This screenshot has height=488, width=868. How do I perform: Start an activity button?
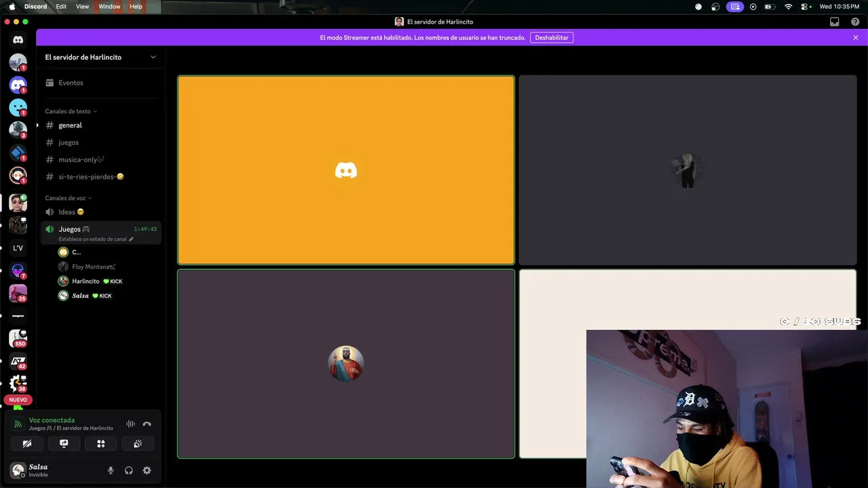point(100,444)
